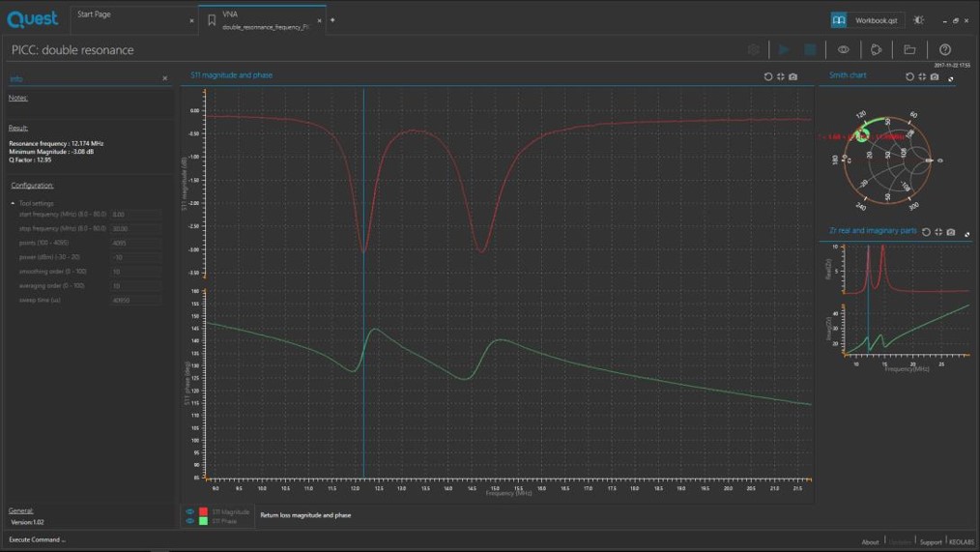Take a snapshot of the S11 magnitude chart

[793, 76]
